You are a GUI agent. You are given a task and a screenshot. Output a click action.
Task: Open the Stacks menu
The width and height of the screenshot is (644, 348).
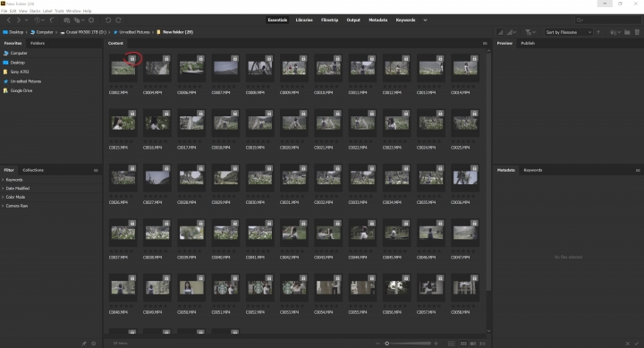35,11
